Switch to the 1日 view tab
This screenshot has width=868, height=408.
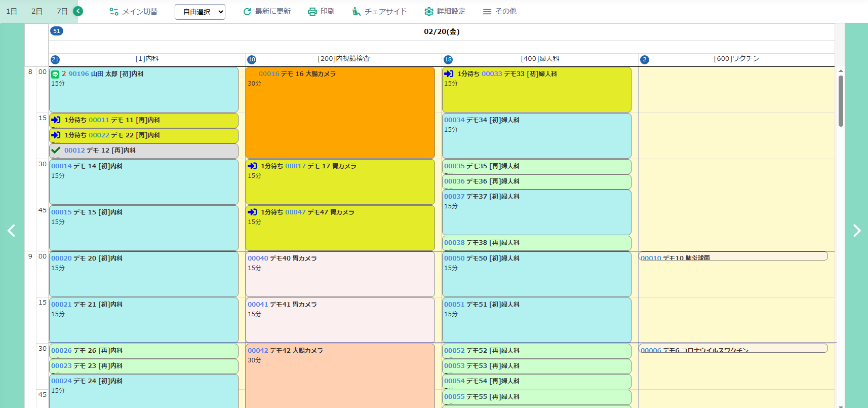coord(12,11)
